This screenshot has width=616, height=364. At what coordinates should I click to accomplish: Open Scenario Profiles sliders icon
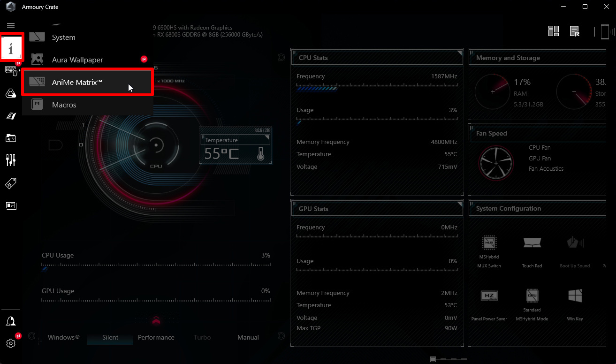[11, 160]
